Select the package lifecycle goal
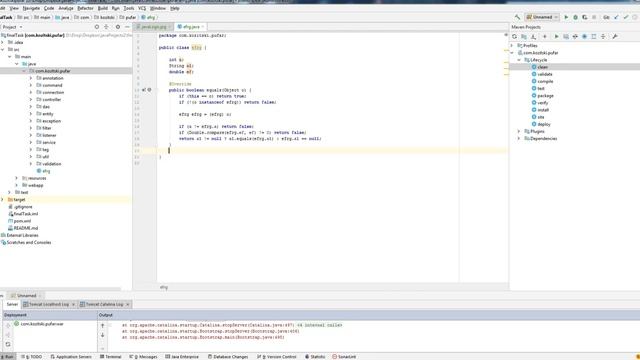640x360 pixels. 545,96
